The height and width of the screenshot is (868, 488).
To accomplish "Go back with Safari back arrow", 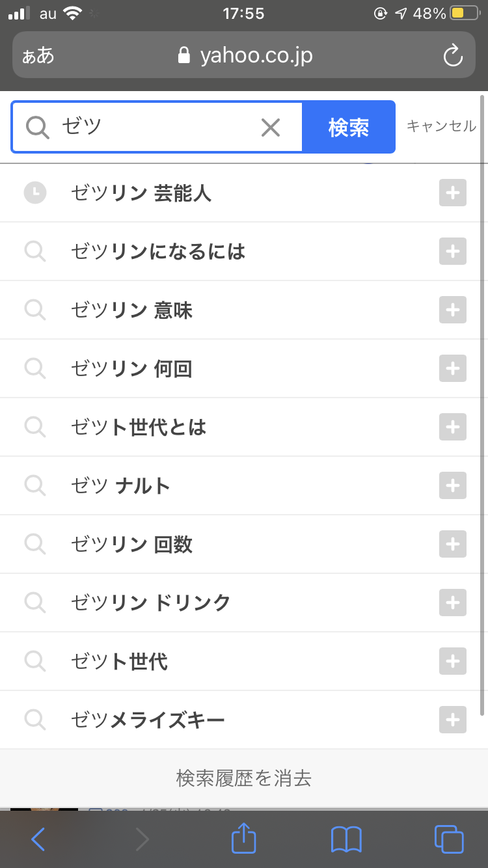I will click(x=38, y=839).
